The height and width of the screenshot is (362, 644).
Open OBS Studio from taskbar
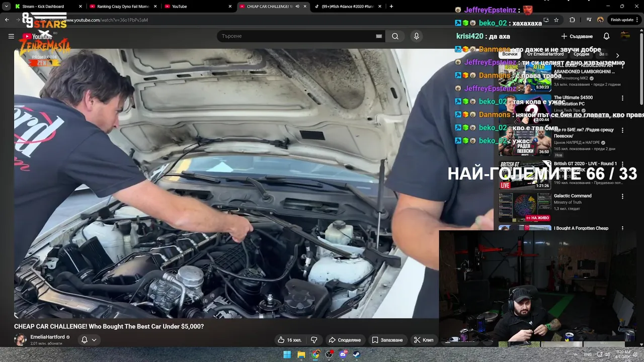(x=329, y=354)
